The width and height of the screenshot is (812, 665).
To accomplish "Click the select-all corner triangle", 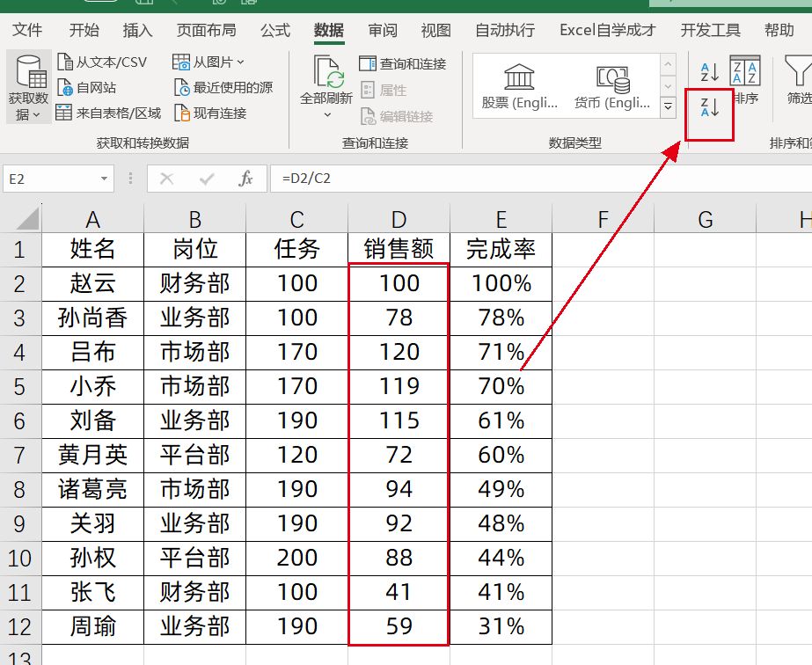I will pos(28,218).
